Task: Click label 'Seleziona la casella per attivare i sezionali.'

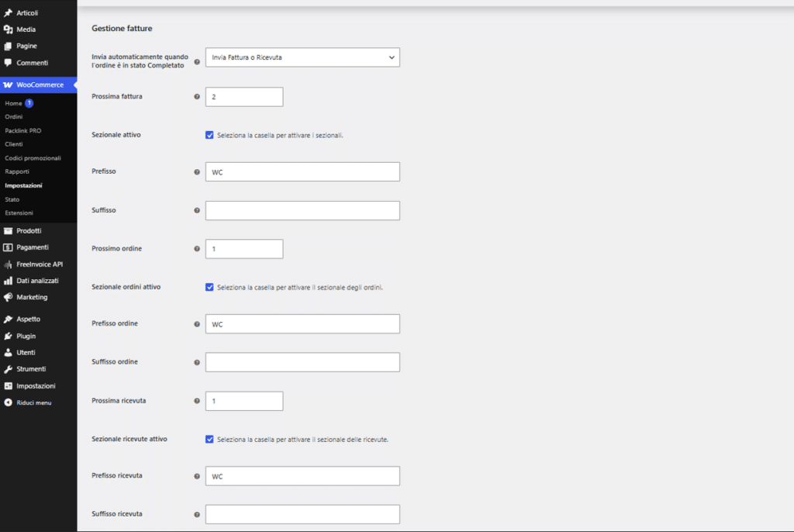Action: [x=280, y=135]
